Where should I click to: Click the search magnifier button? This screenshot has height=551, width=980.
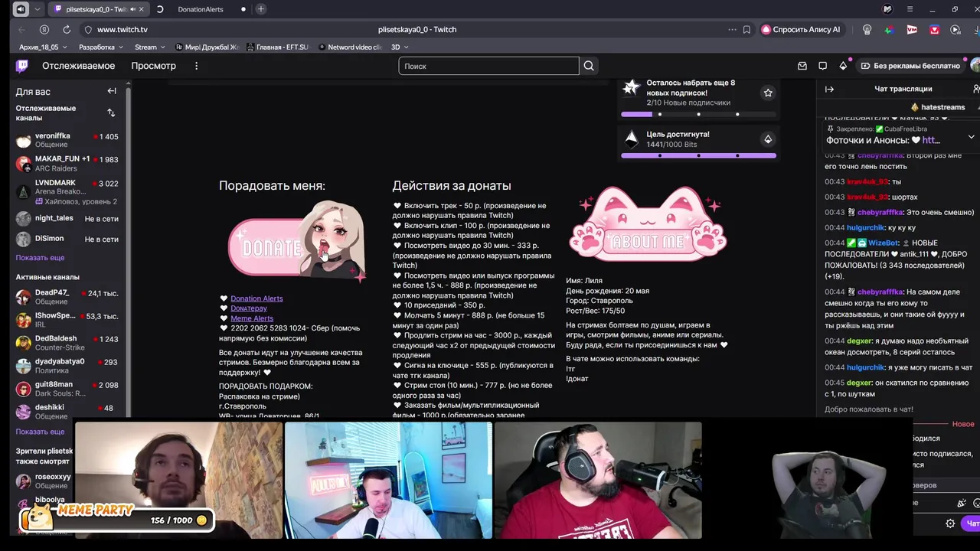coord(589,66)
